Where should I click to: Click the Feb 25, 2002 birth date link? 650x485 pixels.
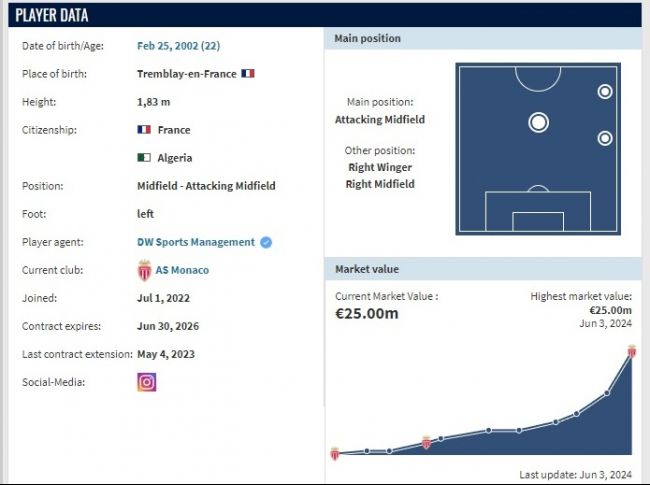(179, 46)
